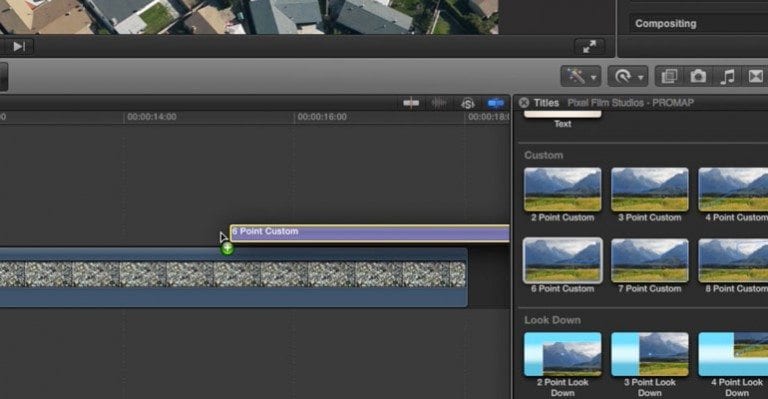
Task: Open the Retime speed dropdown
Action: pos(628,77)
